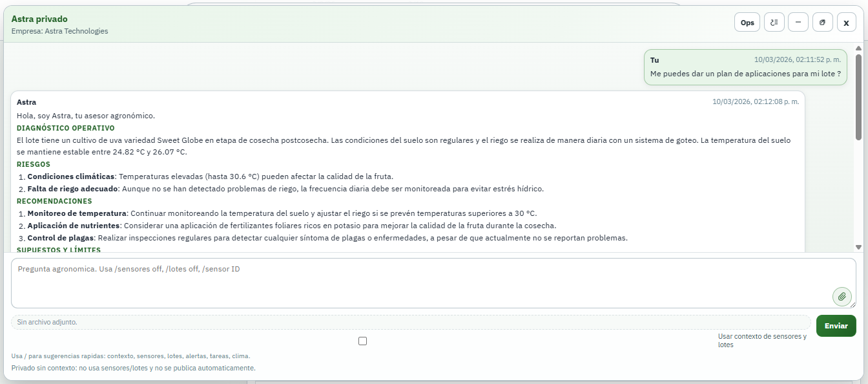The height and width of the screenshot is (384, 868).
Task: Pop out the chat into a new window
Action: [822, 21]
